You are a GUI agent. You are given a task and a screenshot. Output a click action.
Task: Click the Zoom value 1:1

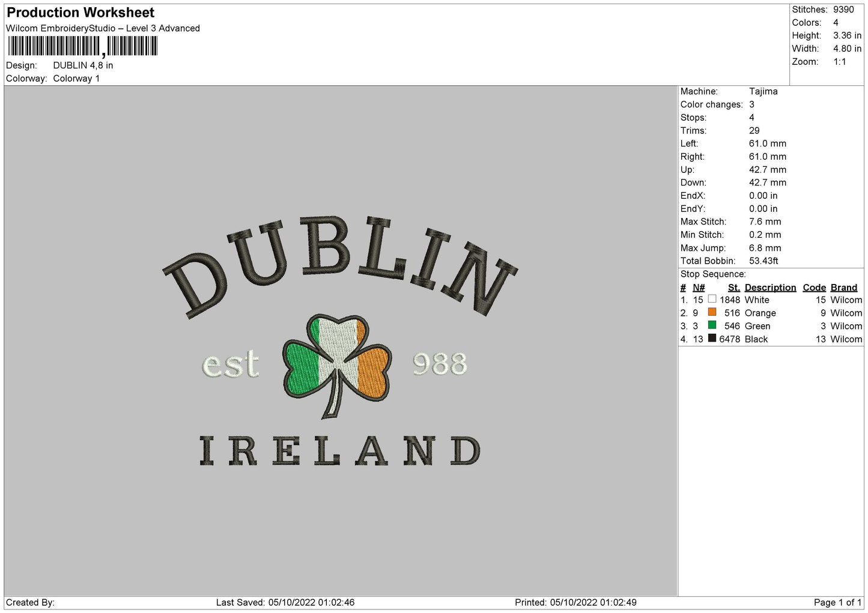click(840, 62)
